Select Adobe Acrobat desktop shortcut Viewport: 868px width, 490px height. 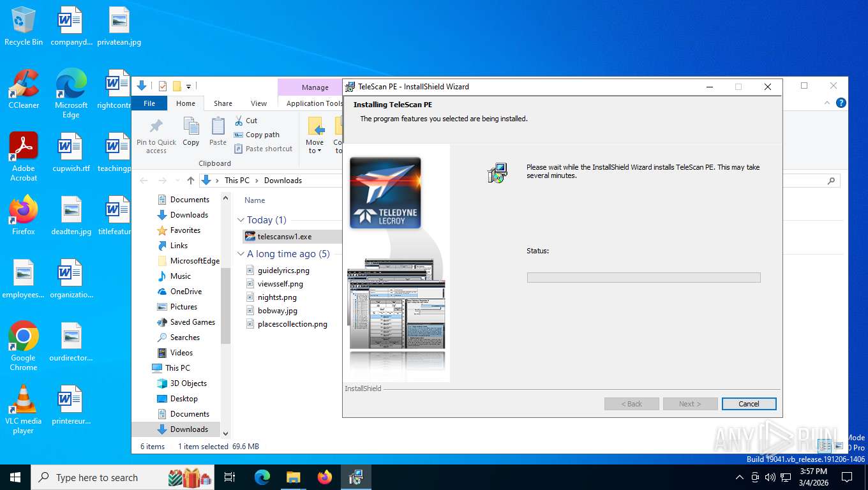24,157
